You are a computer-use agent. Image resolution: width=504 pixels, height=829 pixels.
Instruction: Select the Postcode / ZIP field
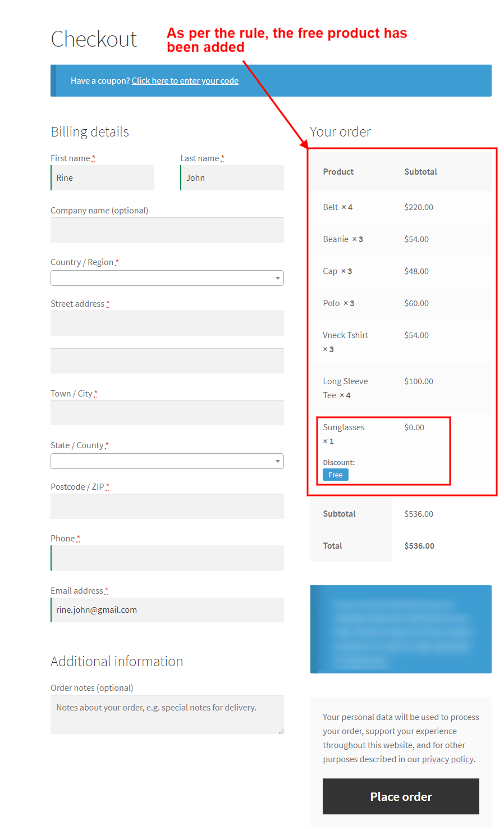tap(167, 506)
